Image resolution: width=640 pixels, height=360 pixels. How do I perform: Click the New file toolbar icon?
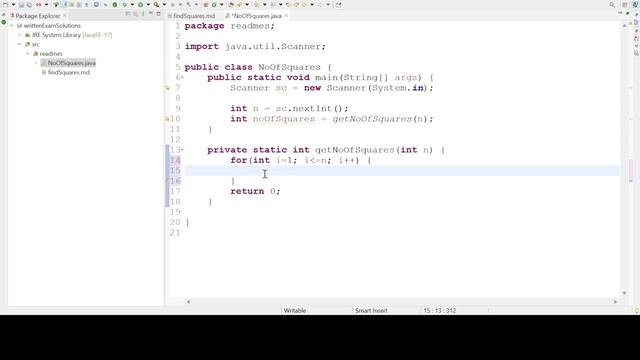coord(6,5)
